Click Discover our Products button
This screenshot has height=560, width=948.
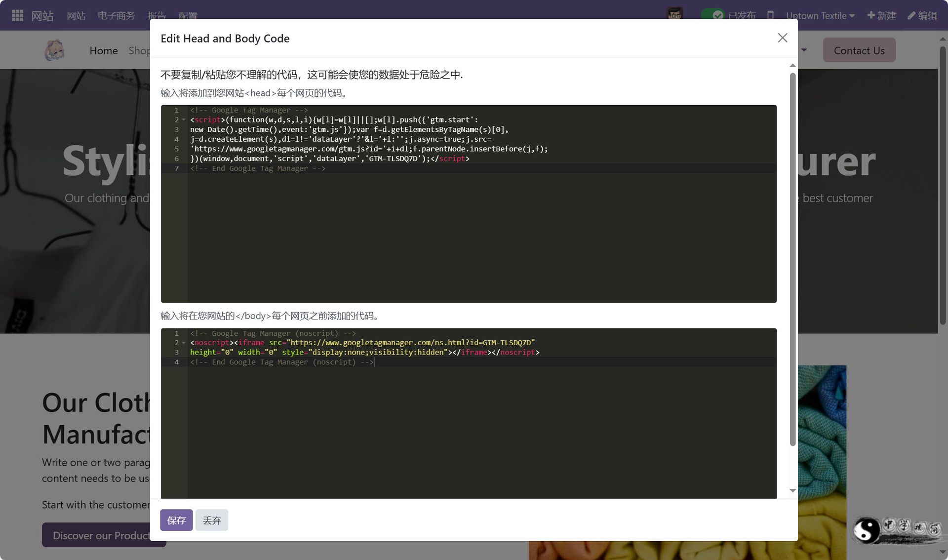tap(104, 535)
